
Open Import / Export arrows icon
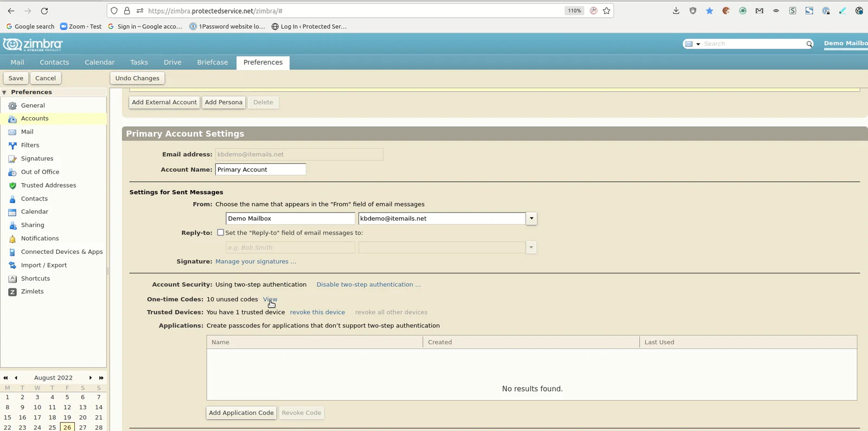pos(12,265)
